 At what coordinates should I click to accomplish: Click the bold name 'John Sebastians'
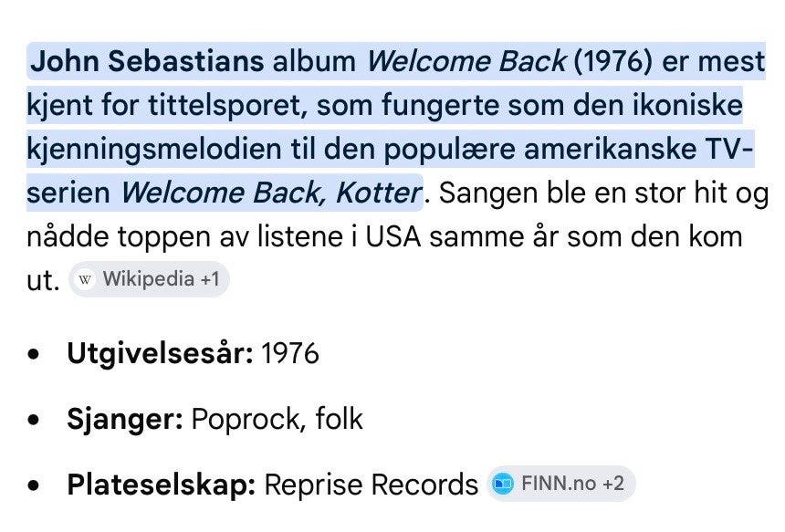point(147,61)
